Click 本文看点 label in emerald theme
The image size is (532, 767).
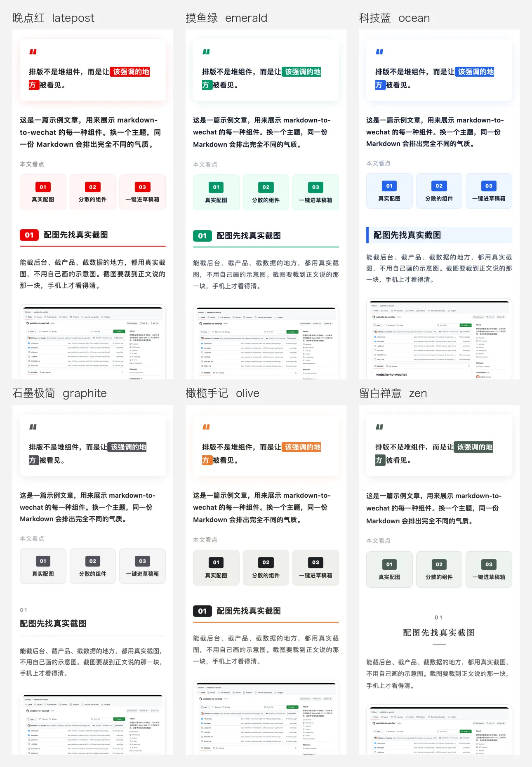205,165
